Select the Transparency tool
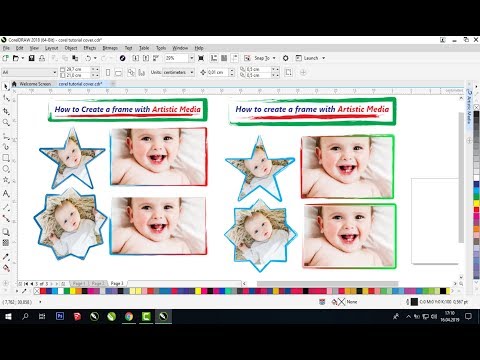This screenshot has width=480, height=360. tap(6, 243)
